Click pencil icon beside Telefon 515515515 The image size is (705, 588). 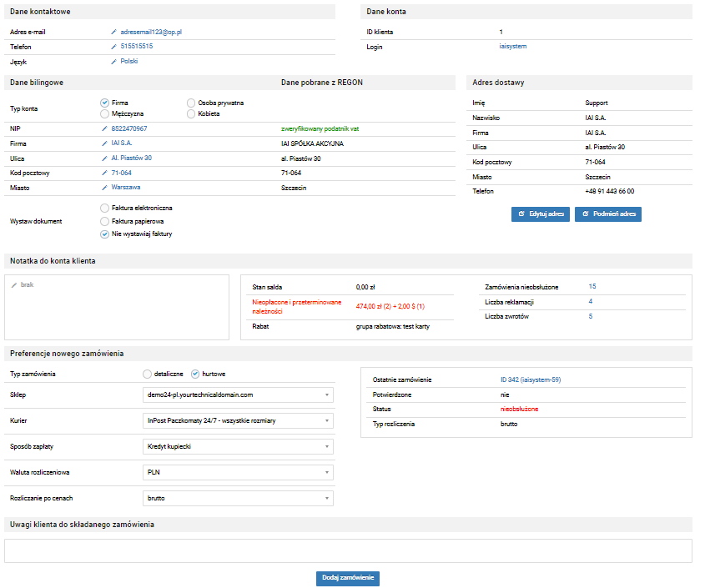(x=113, y=47)
